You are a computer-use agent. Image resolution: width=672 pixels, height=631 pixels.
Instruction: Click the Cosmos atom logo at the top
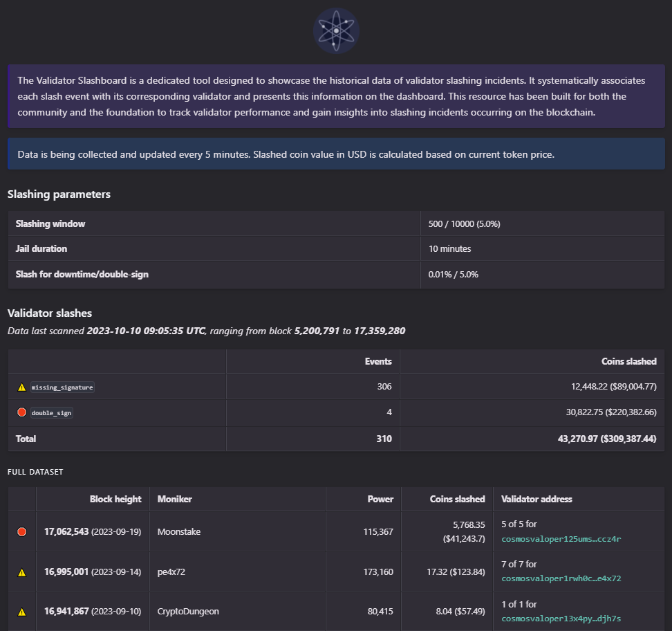click(336, 30)
